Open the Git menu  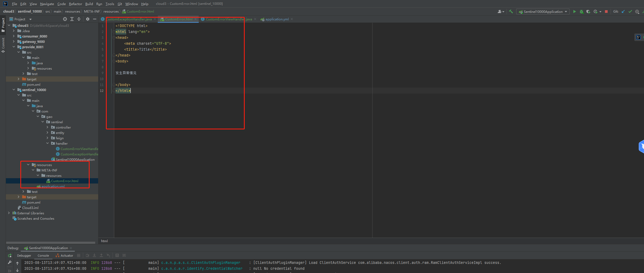[x=120, y=4]
